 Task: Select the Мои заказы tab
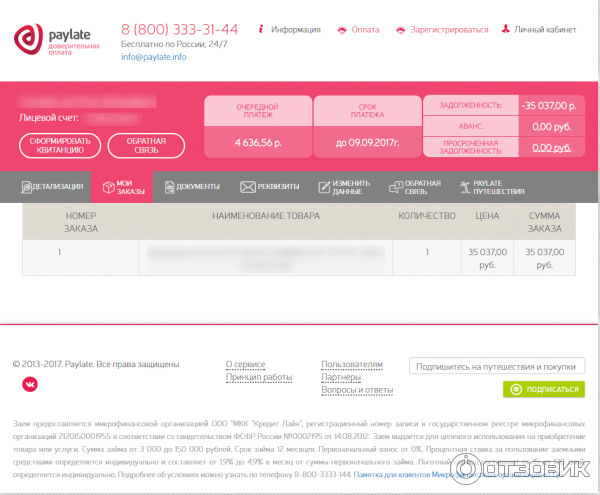pos(122,187)
